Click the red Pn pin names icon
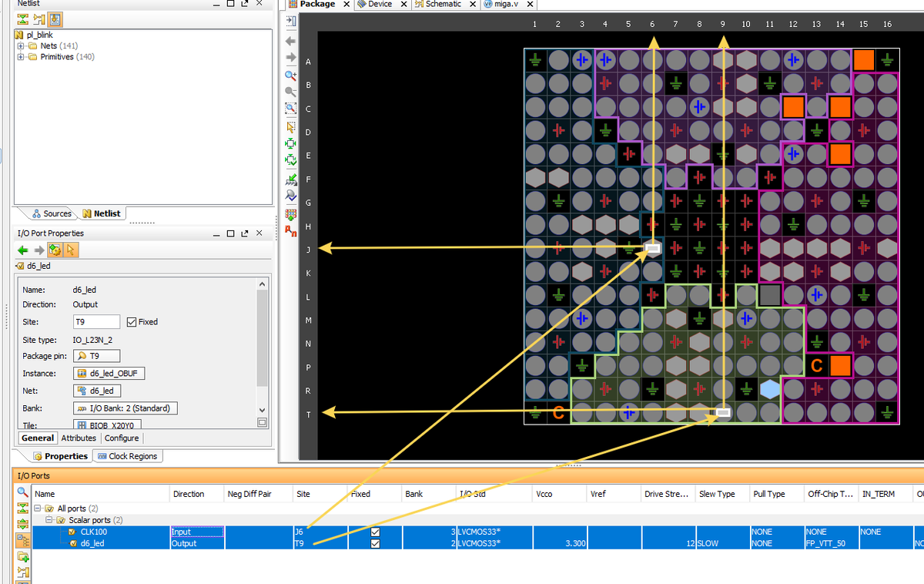Screen dimensions: 924x584 (x=291, y=230)
